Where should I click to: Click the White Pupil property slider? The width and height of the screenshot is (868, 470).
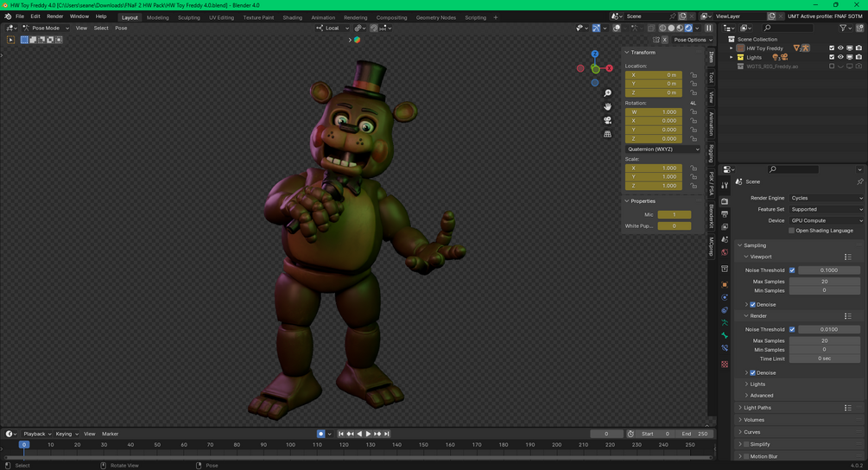(x=674, y=225)
